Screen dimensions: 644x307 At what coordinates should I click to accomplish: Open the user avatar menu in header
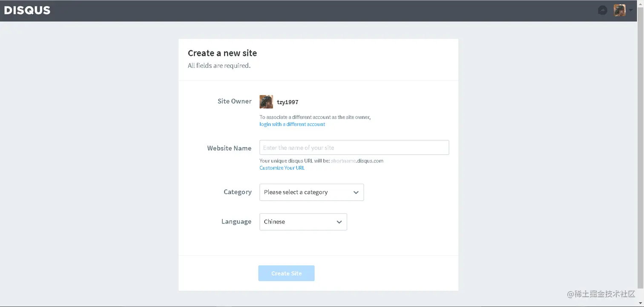coord(619,10)
